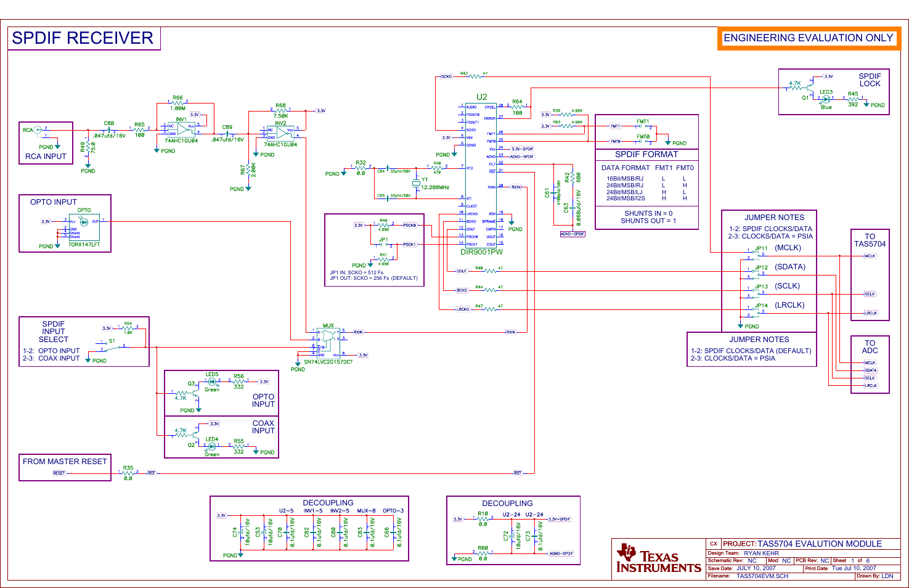Click the SPDIF LOCK label
The image size is (909, 588).
point(870,80)
